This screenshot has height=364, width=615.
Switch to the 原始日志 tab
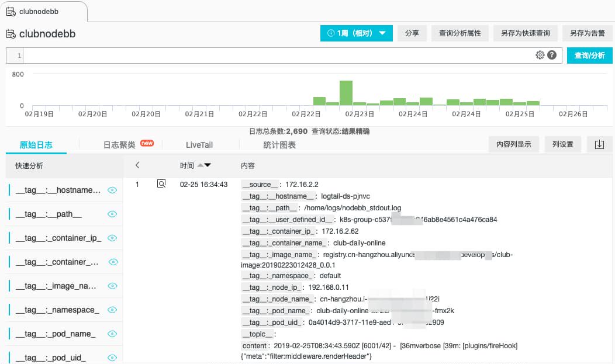coord(36,145)
